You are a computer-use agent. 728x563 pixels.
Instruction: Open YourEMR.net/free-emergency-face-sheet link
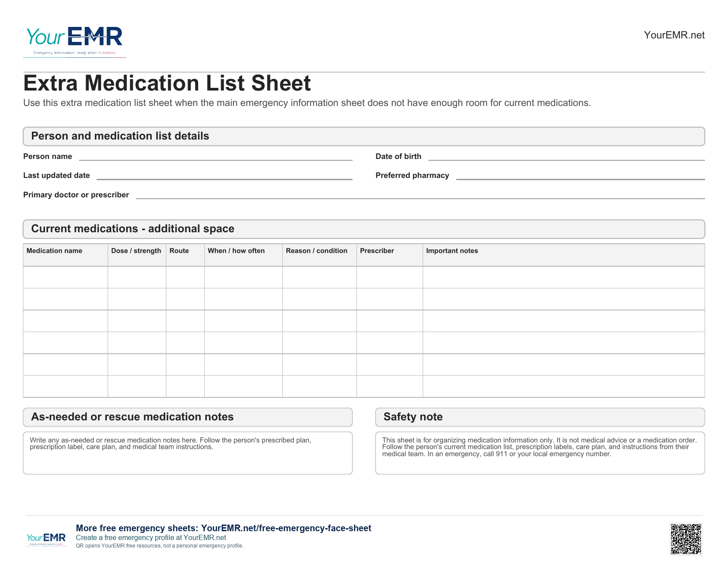point(286,528)
